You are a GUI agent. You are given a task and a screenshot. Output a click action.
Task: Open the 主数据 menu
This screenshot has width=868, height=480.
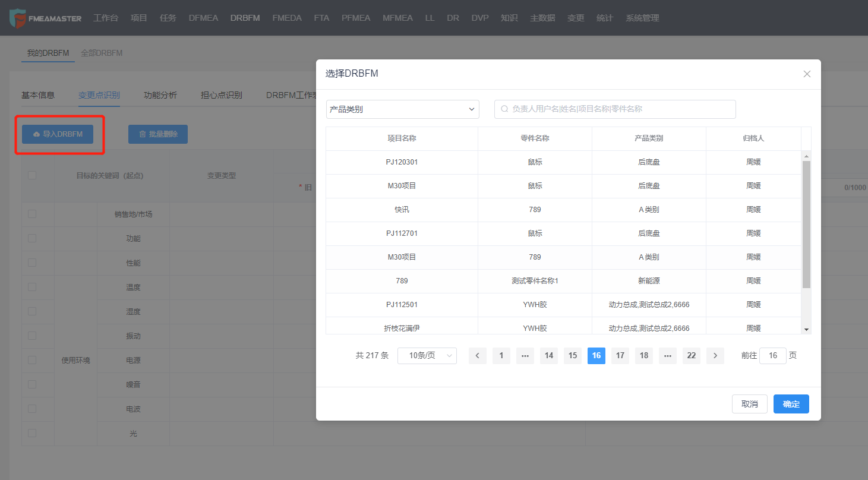542,18
